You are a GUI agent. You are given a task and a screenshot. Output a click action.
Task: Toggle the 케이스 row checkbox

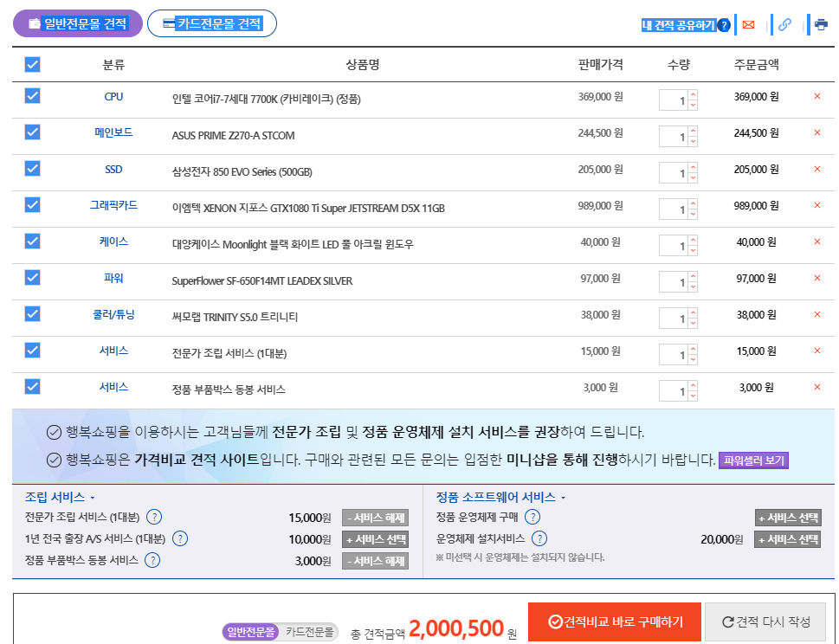click(x=33, y=241)
